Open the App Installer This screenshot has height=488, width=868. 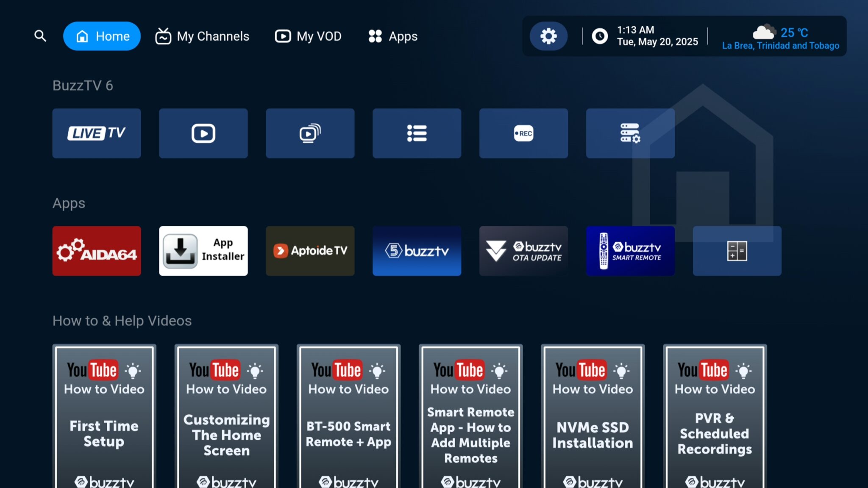click(203, 251)
